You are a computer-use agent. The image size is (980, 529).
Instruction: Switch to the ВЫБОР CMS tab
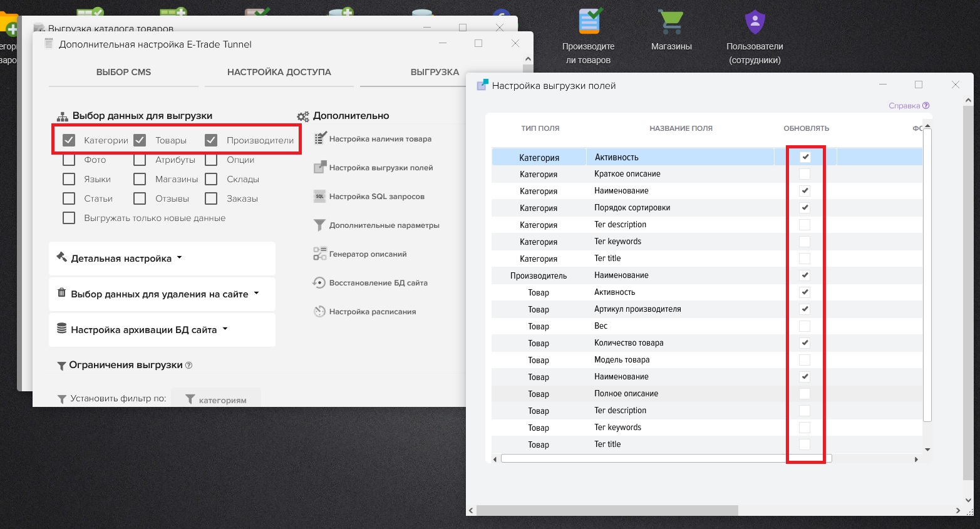click(123, 72)
